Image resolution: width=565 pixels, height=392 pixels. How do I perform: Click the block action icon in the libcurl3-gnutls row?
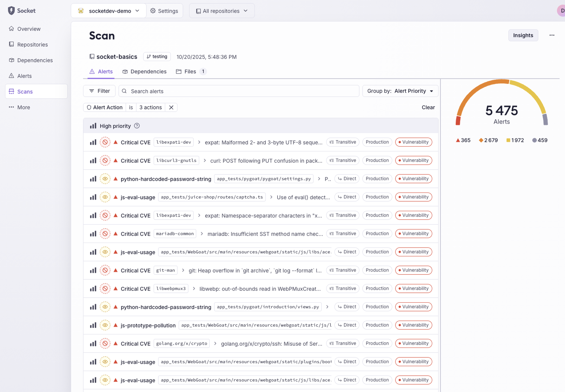coord(105,160)
